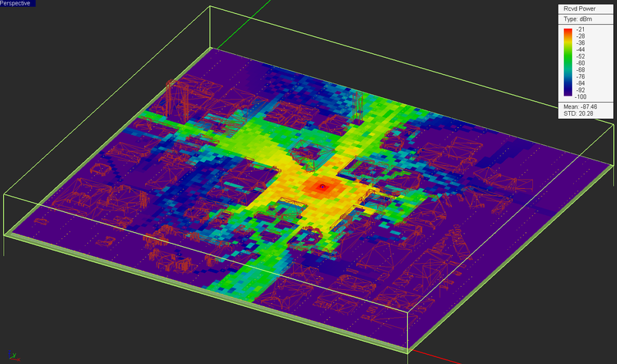Click the legend color gradient bar

click(568, 62)
